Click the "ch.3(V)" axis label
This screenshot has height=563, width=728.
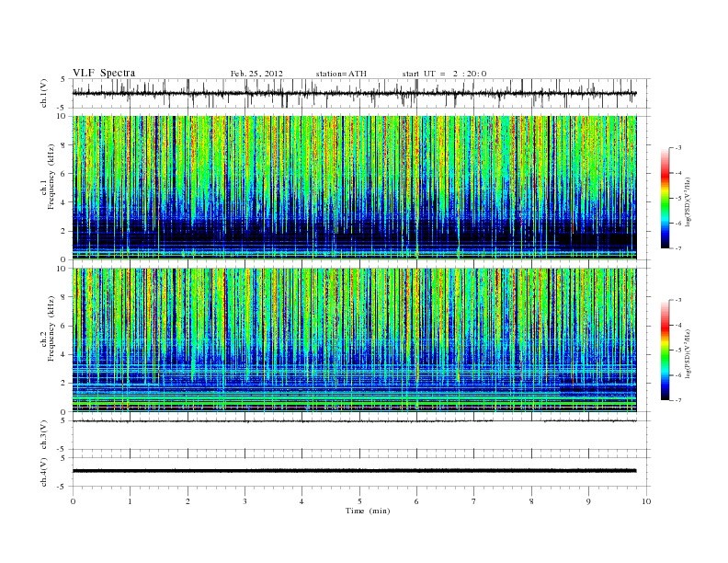(x=44, y=435)
